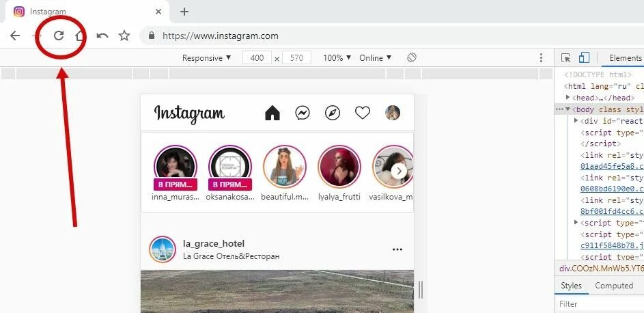This screenshot has width=644, height=313.
Task: Expand the head element node
Action: coord(568,97)
